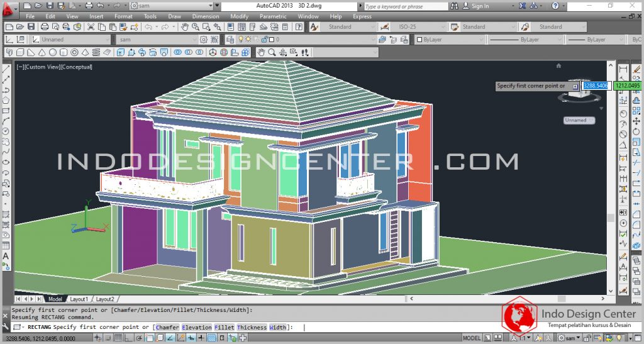Toggle Infer Constraints in status bar
The image size is (644, 344).
(97, 338)
